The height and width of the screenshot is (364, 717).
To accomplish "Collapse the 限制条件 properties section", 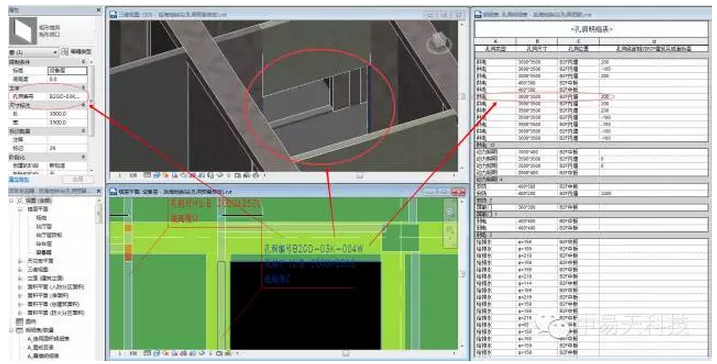I will (83, 62).
